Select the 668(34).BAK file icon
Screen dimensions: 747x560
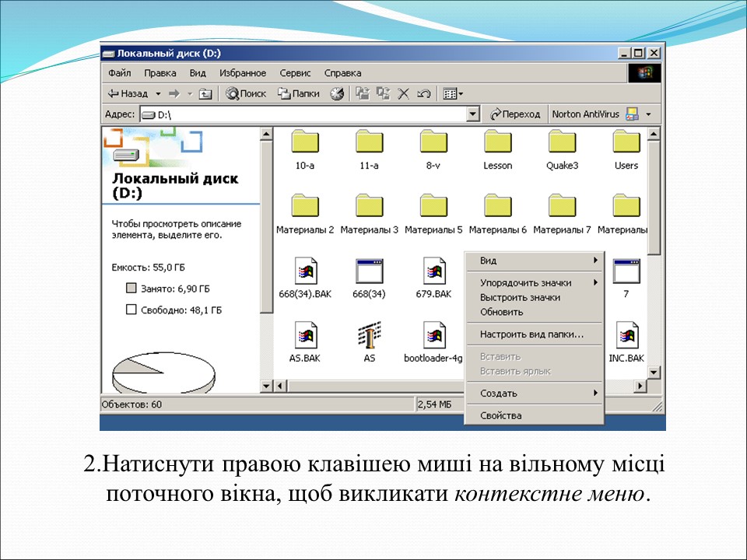pos(305,271)
